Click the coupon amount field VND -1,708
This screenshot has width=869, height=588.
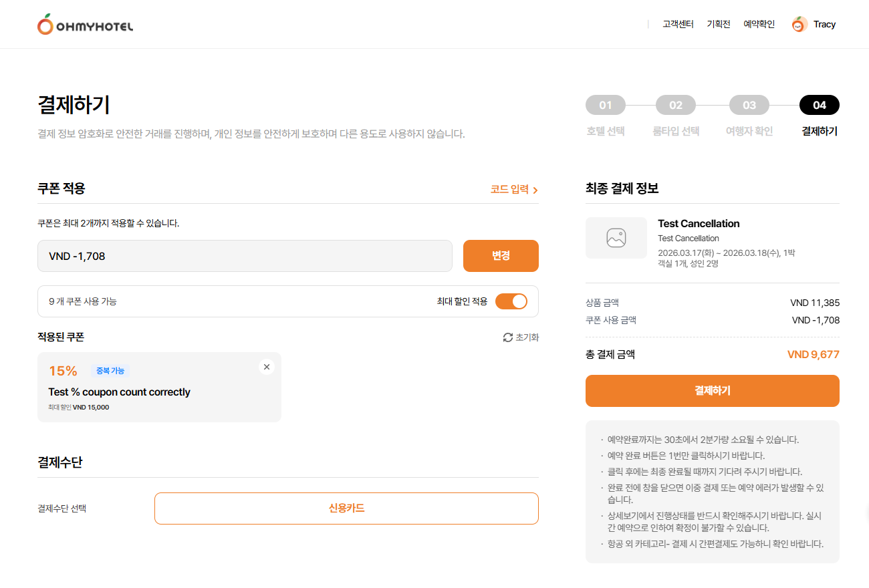(245, 256)
